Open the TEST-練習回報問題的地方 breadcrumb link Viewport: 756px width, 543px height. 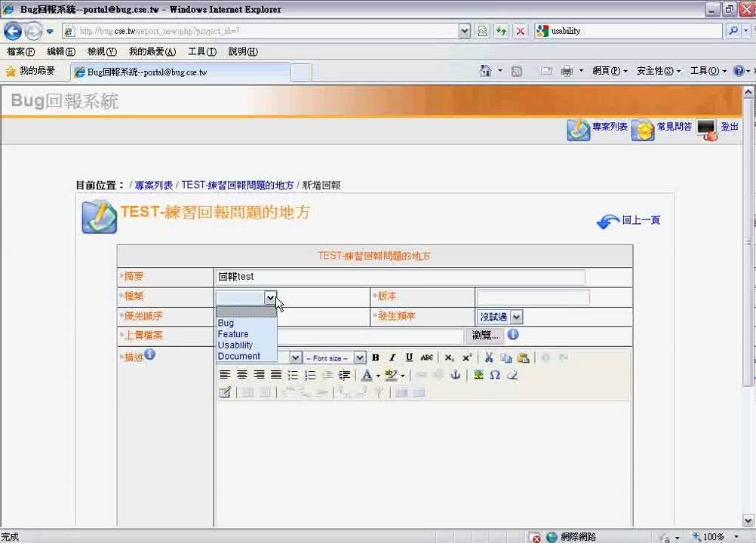tap(238, 185)
